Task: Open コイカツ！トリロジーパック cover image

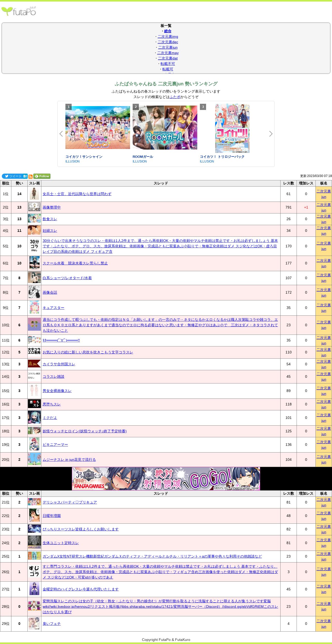Action: (x=232, y=128)
